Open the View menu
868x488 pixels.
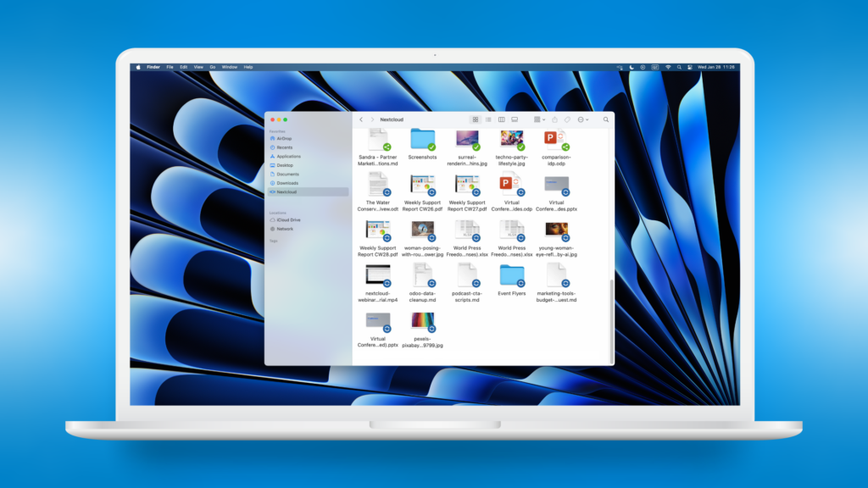[198, 67]
